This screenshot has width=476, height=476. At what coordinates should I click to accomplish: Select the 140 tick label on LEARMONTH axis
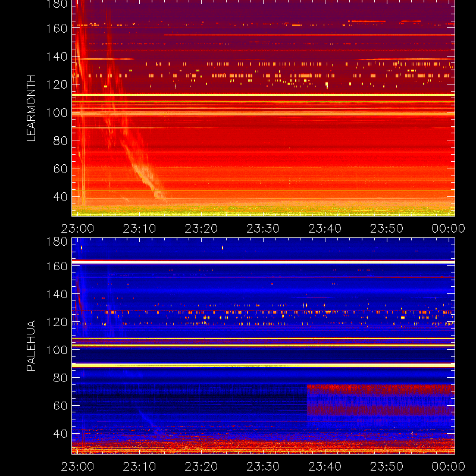57,57
